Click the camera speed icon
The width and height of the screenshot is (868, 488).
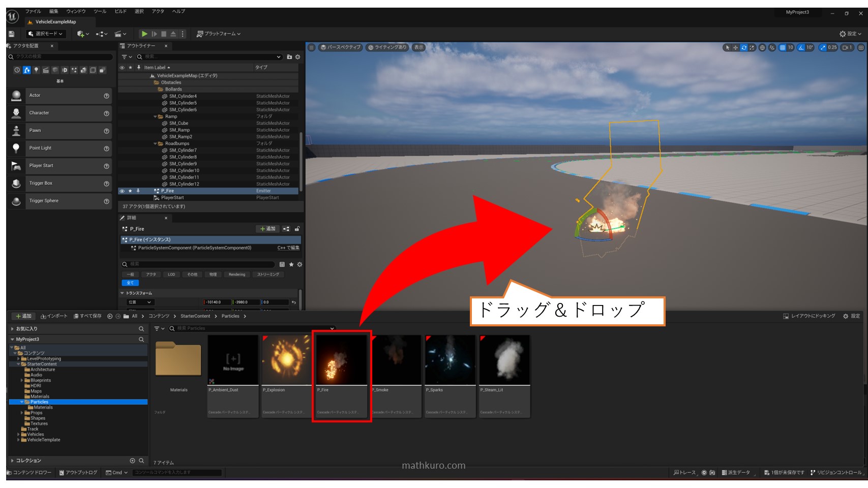pos(847,47)
